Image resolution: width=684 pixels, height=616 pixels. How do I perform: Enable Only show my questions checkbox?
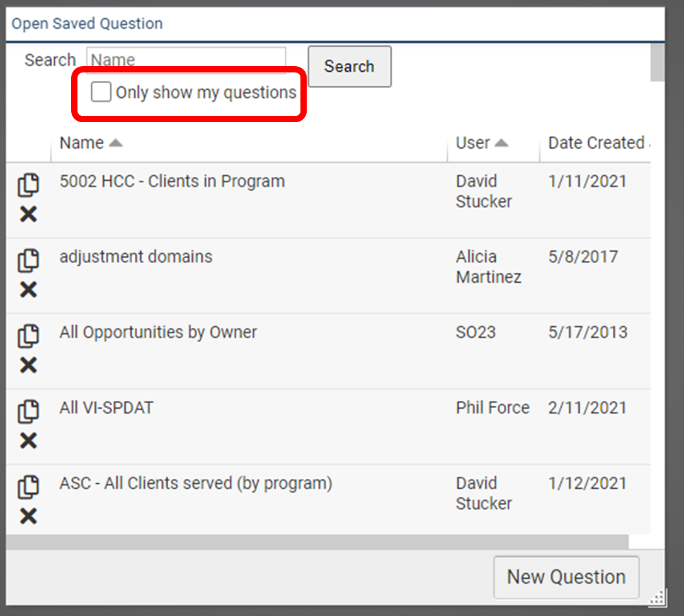coord(101,92)
